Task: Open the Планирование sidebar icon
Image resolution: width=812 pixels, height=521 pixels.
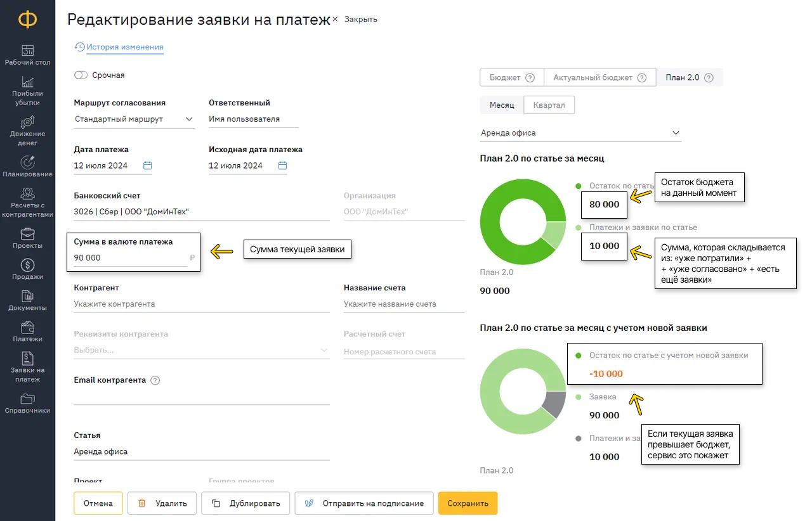Action: (27, 163)
